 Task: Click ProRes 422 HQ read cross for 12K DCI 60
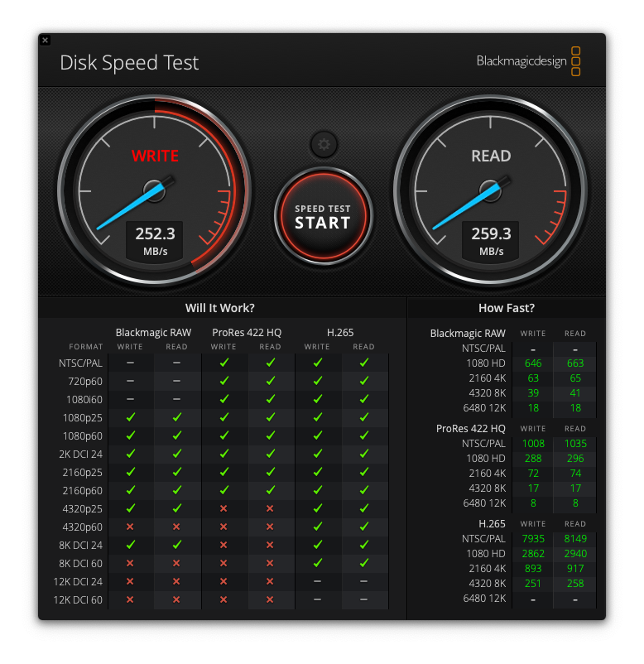pos(270,599)
